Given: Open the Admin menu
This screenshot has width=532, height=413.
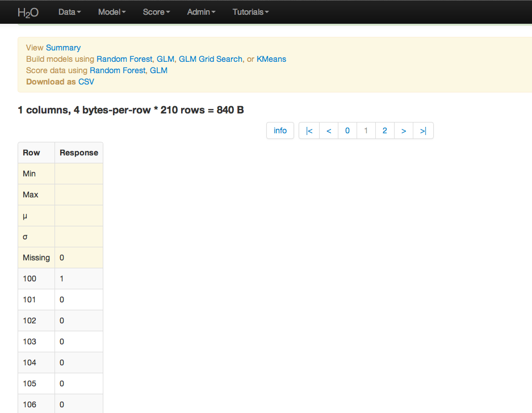Looking at the screenshot, I should click(201, 12).
